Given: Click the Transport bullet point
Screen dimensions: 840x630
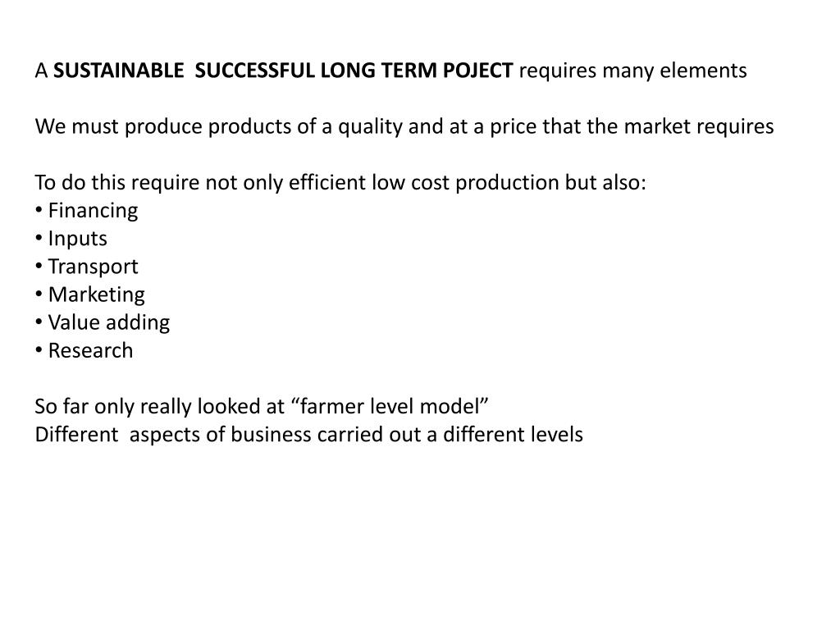Looking at the screenshot, I should 87,267.
